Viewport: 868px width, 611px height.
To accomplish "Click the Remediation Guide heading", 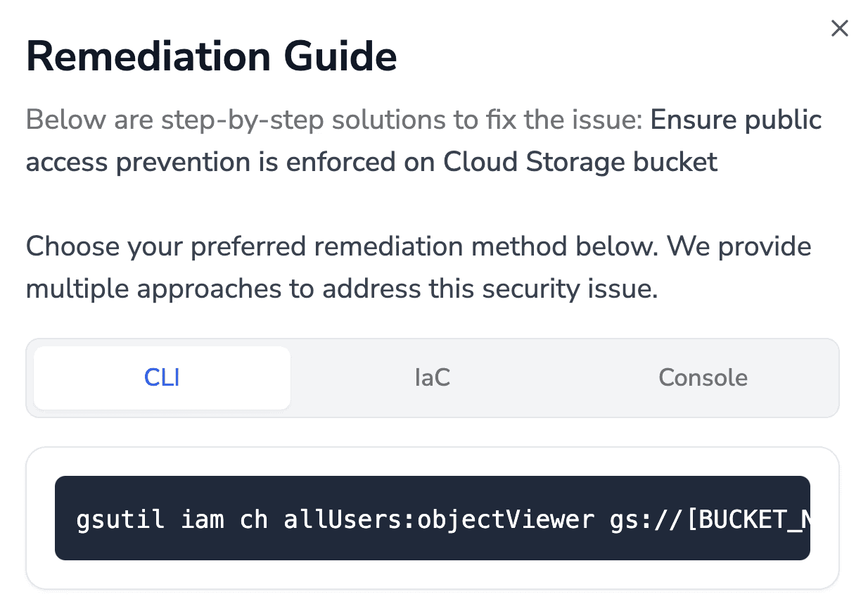I will tap(210, 56).
